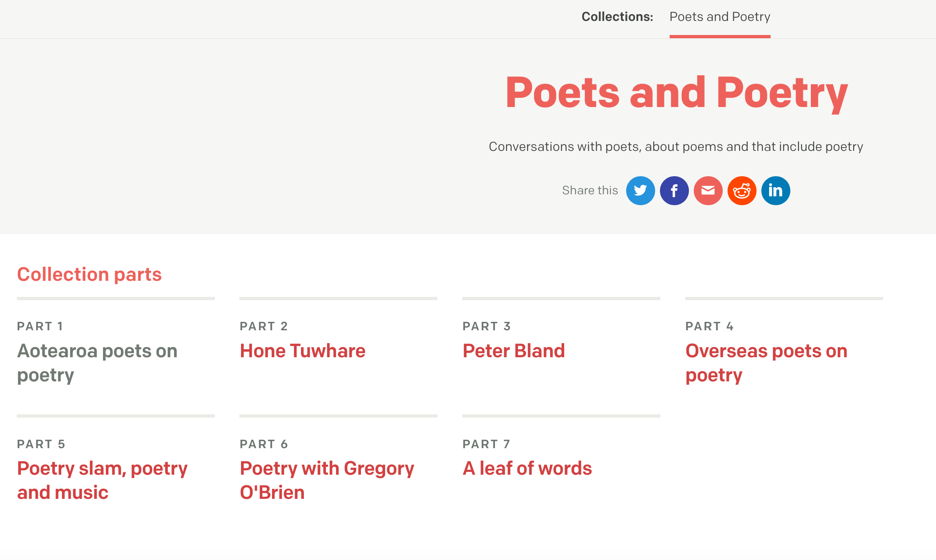Post this collection to Reddit
The image size is (936, 560).
click(x=742, y=191)
